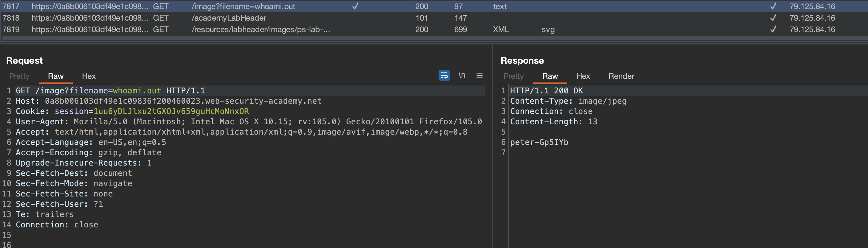Toggle non-printable characters \n icon
The width and height of the screenshot is (868, 248).
tap(462, 75)
